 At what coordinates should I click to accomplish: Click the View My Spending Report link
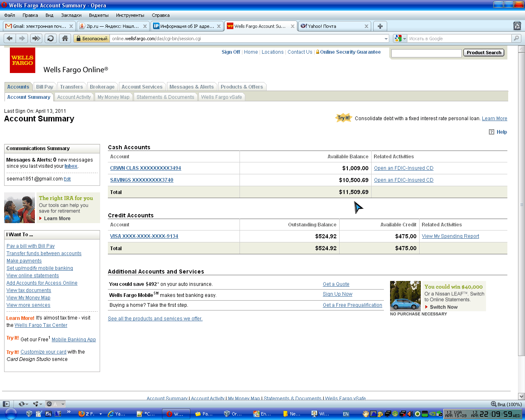[x=450, y=236]
